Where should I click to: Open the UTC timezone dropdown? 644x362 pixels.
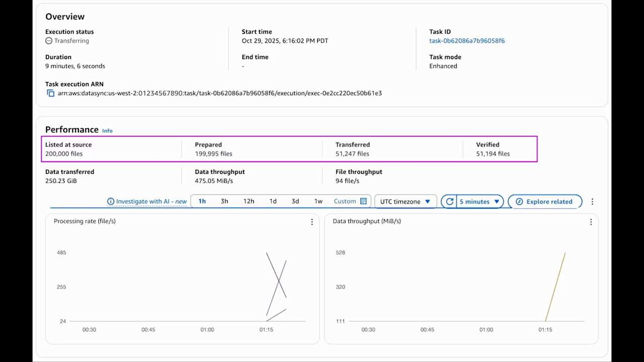click(405, 202)
